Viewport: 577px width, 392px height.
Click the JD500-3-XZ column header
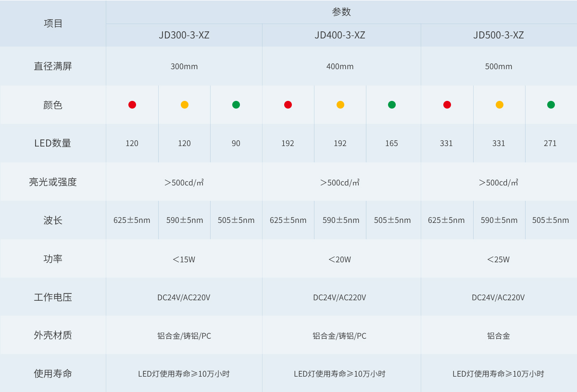[499, 35]
